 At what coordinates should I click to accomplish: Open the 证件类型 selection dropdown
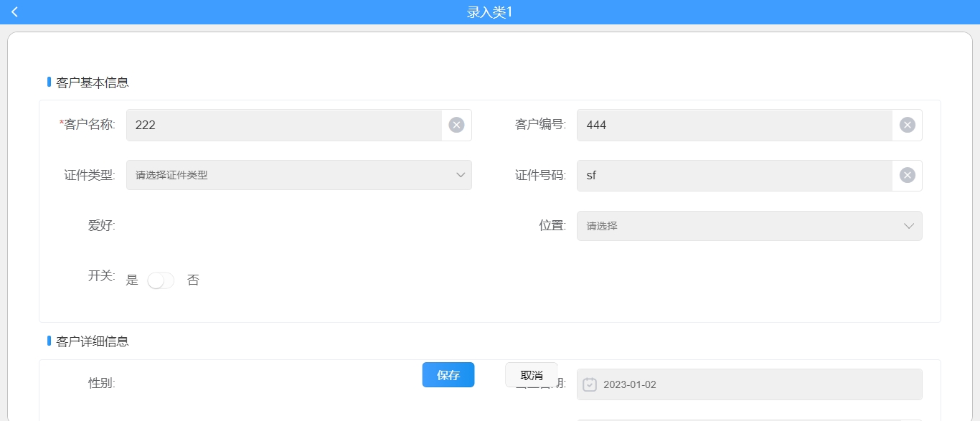(x=299, y=174)
